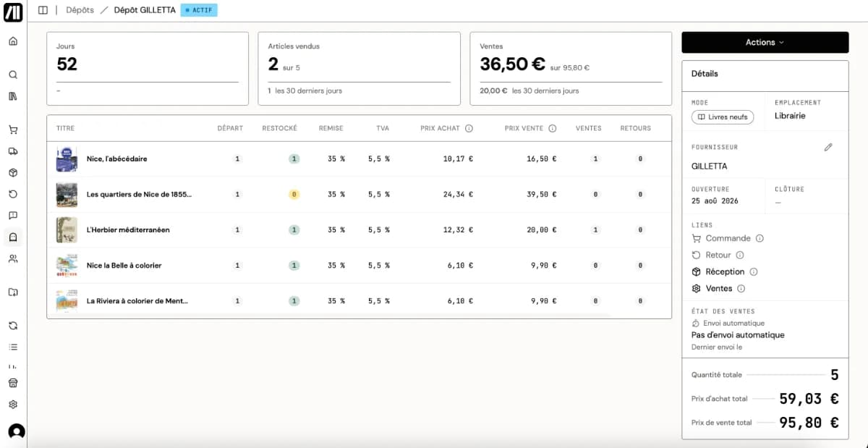Open the shopping cart icon in sidebar

13,130
